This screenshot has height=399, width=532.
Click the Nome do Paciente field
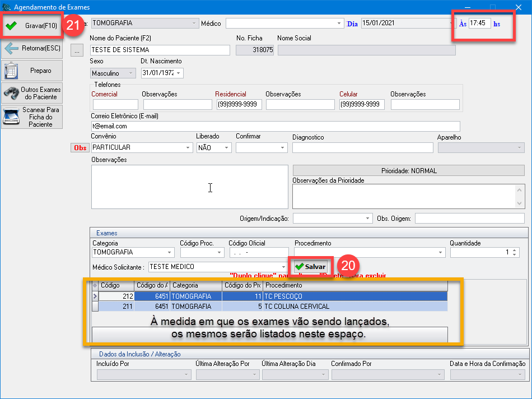(x=160, y=50)
